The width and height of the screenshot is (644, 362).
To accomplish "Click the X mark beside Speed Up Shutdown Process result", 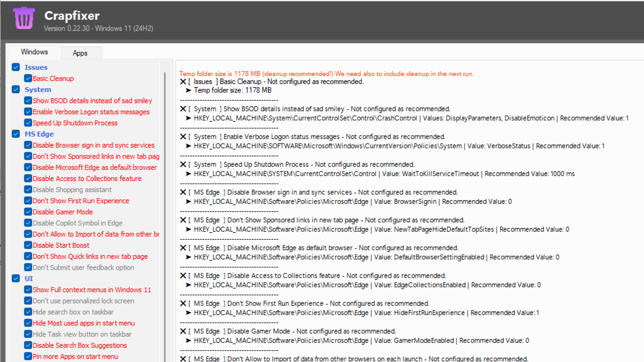I will [x=183, y=165].
